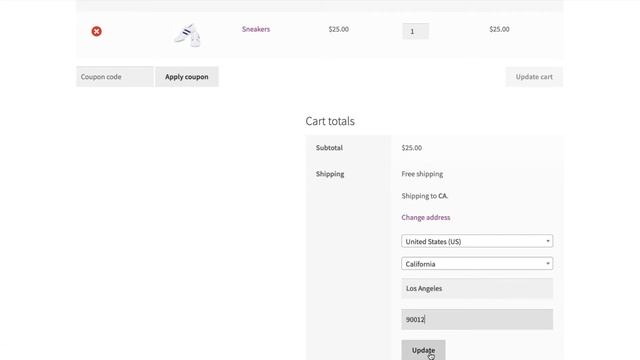
Task: Select the Sneakers quantity field
Action: pyautogui.click(x=416, y=31)
